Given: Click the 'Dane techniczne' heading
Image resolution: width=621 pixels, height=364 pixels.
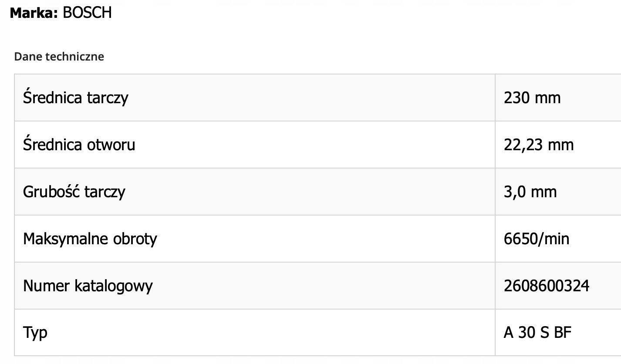Looking at the screenshot, I should point(59,57).
